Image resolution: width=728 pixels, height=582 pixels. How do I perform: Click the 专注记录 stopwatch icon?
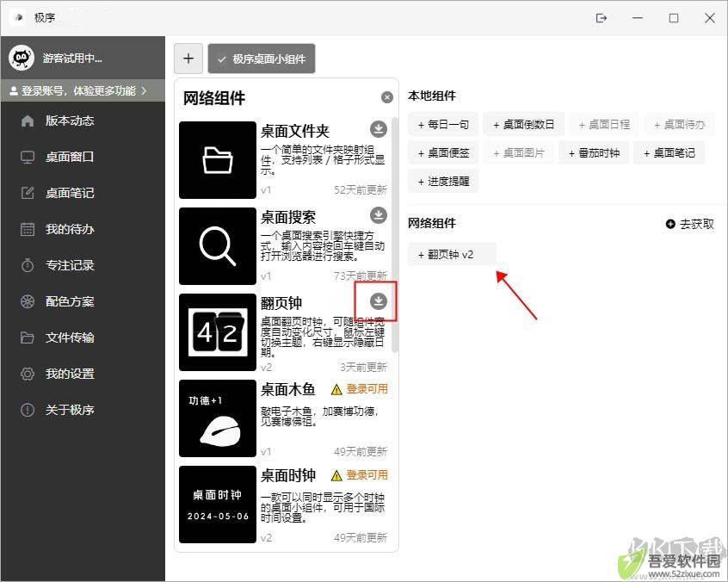pos(28,265)
